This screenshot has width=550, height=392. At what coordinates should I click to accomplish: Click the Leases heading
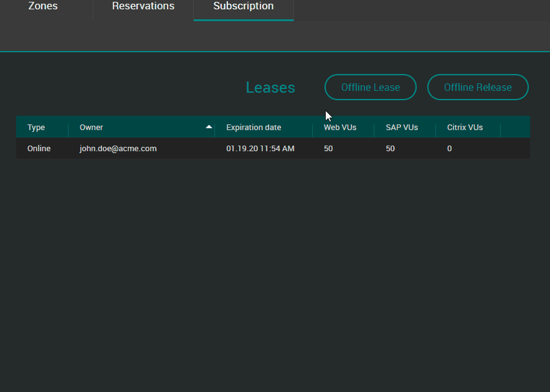[x=270, y=87]
